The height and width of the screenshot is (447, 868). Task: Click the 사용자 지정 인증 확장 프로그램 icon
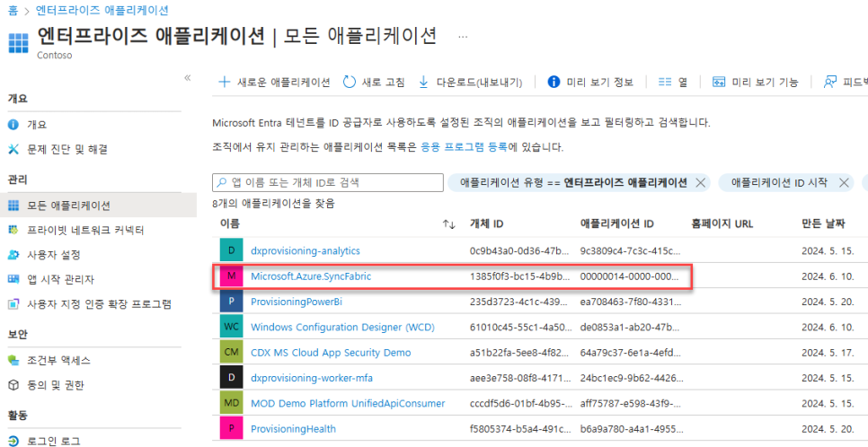coord(13,303)
